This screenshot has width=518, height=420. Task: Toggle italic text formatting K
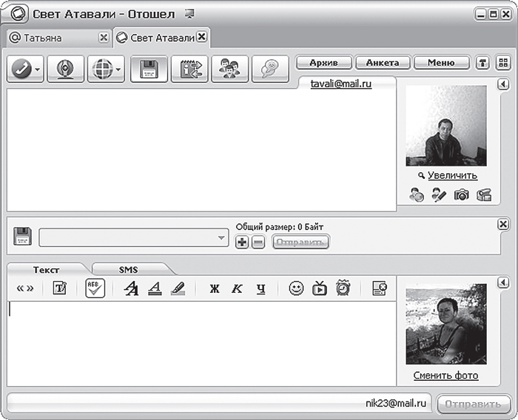coord(237,289)
